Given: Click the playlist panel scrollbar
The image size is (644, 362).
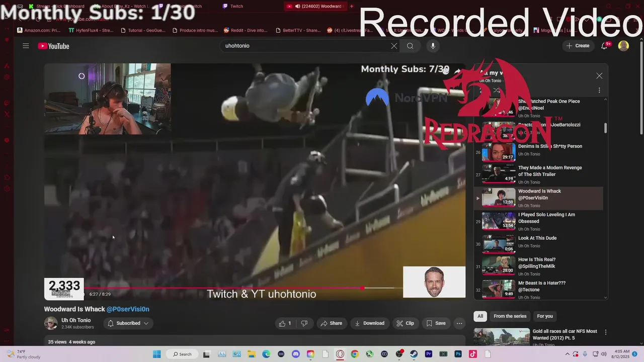Looking at the screenshot, I should pos(605,128).
